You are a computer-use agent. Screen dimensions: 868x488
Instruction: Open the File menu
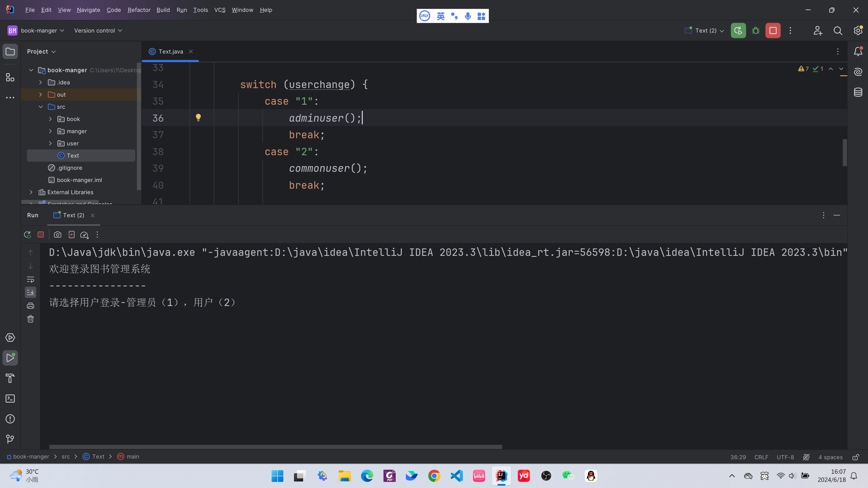(x=30, y=10)
